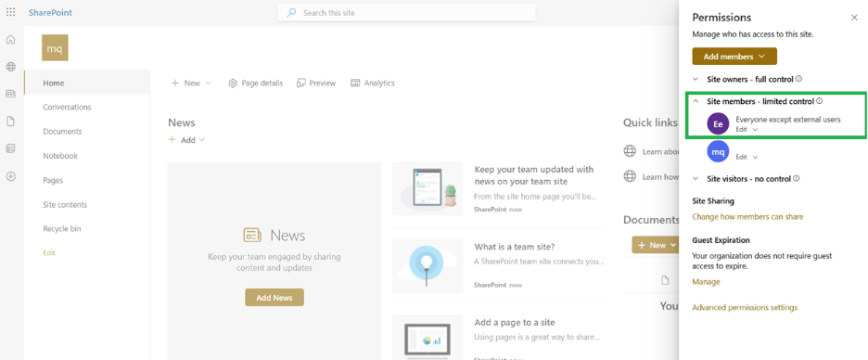Open 'What is a team site?' article
Viewport: 868px width, 360px height.
pos(515,247)
